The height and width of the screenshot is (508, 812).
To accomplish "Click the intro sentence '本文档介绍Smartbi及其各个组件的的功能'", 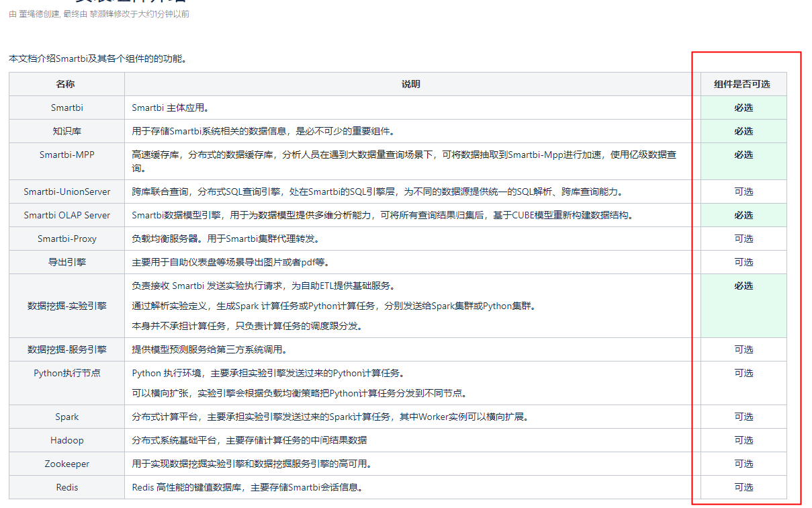I will [97, 59].
